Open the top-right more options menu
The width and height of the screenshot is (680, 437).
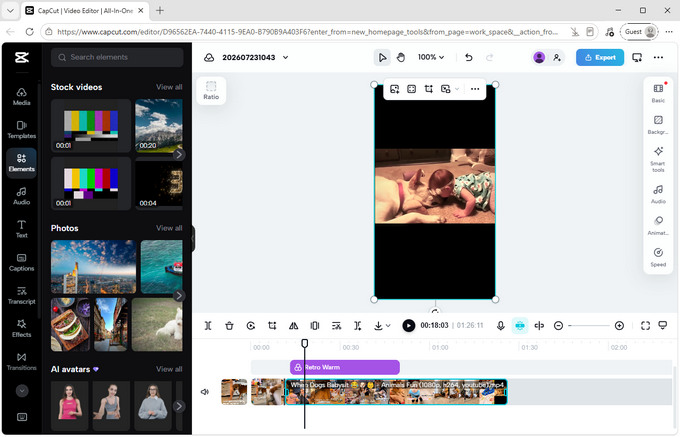658,57
